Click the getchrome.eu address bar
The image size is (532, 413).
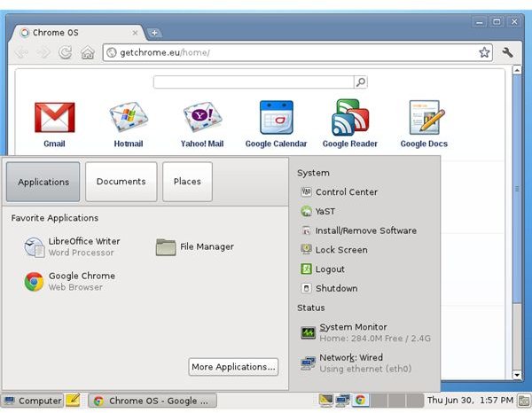[298, 52]
